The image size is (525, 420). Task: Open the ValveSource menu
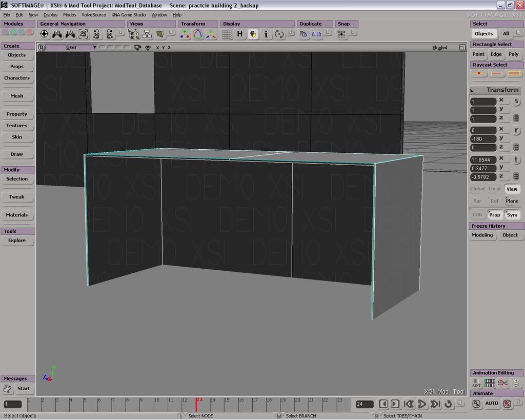(93, 15)
